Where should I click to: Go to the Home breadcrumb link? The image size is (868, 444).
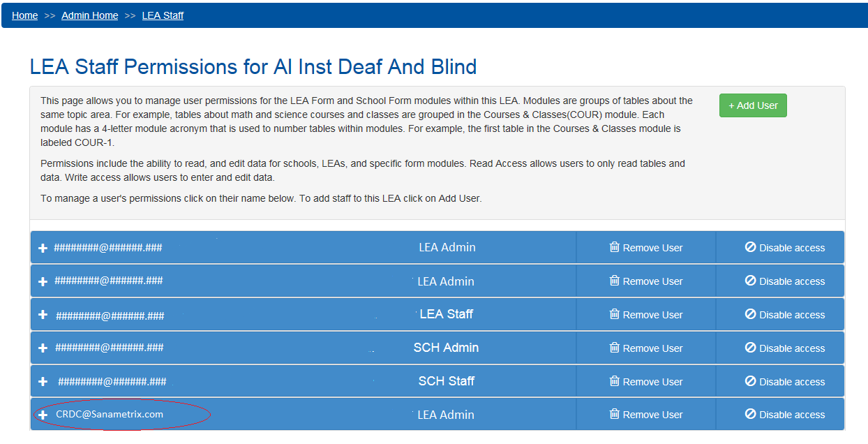click(25, 15)
